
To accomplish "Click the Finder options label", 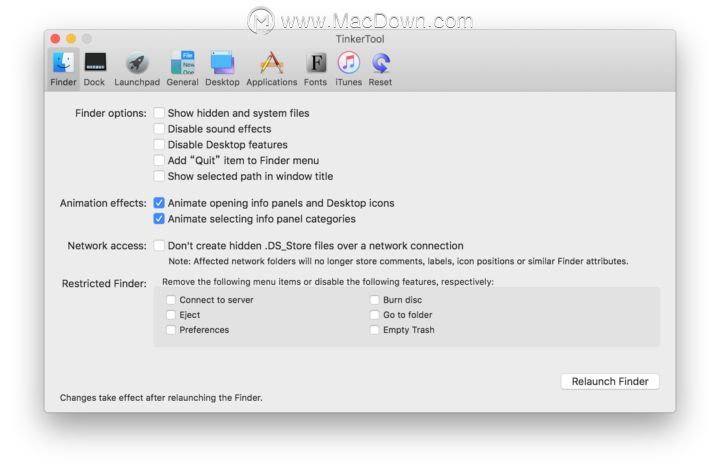I will tap(111, 113).
